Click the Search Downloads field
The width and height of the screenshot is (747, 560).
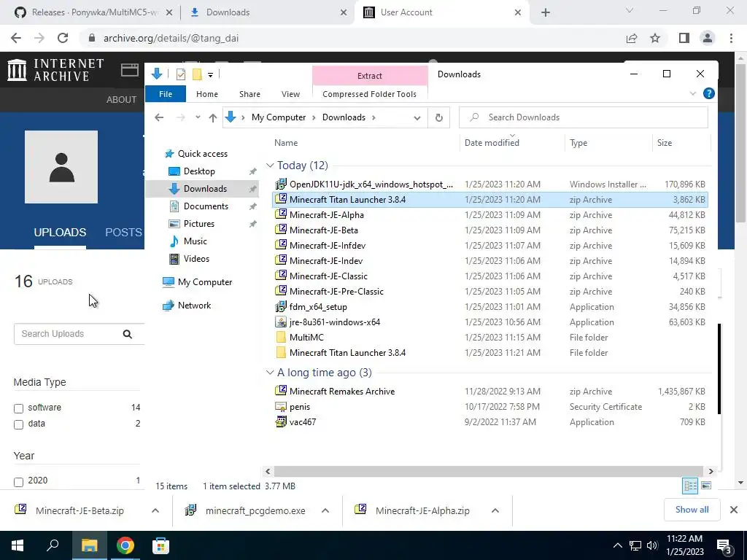pos(583,117)
